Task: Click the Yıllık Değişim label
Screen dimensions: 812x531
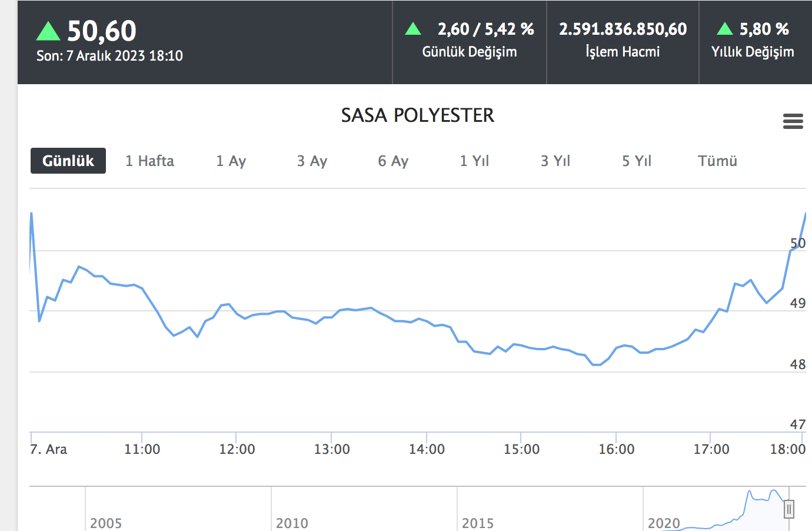Action: point(753,52)
